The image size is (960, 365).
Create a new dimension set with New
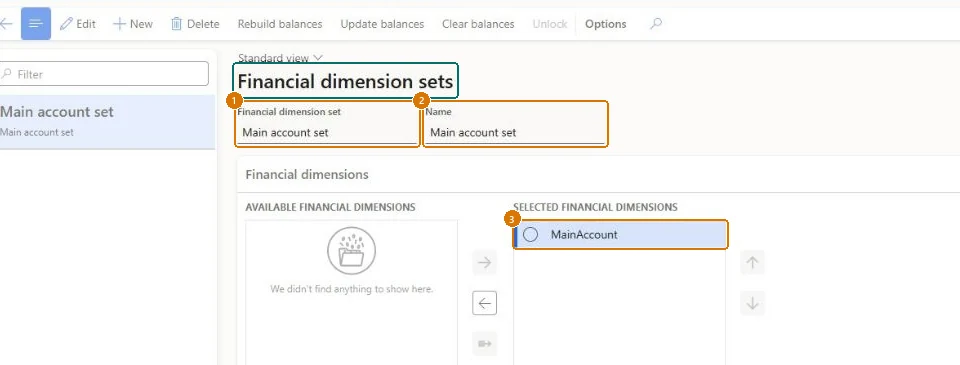click(133, 24)
